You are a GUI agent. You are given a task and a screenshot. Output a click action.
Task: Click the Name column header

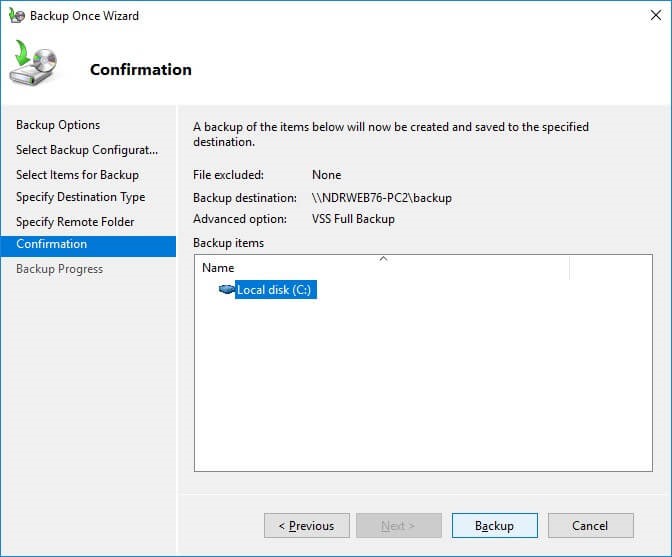pos(382,267)
